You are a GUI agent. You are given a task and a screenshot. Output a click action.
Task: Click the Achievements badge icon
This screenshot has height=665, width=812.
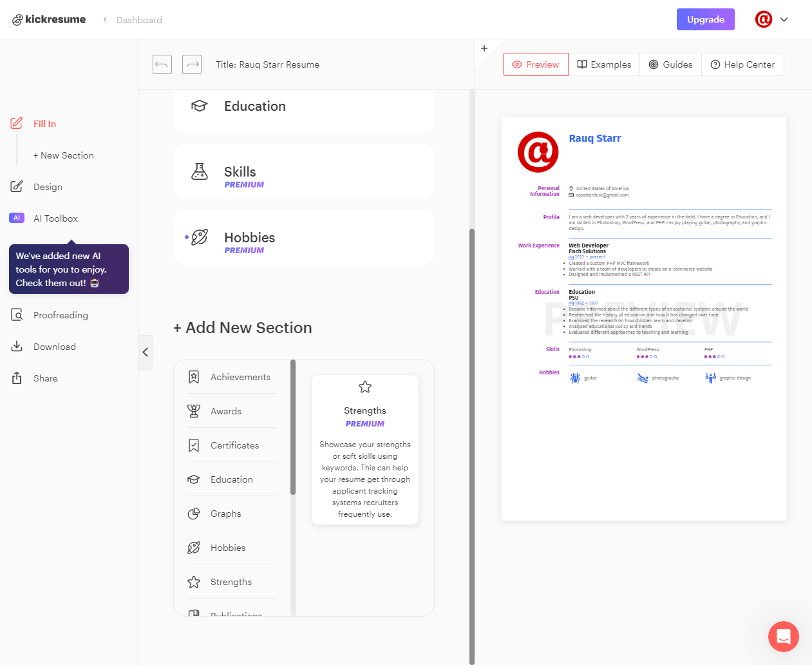point(194,377)
